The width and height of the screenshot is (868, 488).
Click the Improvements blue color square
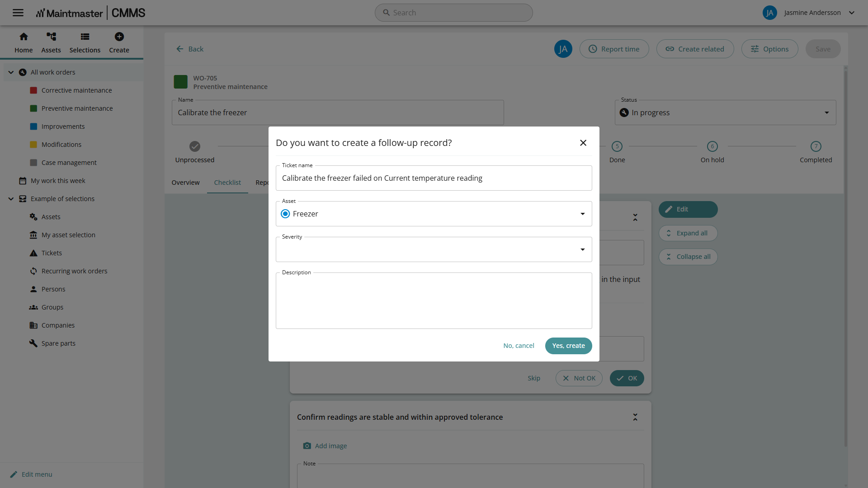point(33,127)
